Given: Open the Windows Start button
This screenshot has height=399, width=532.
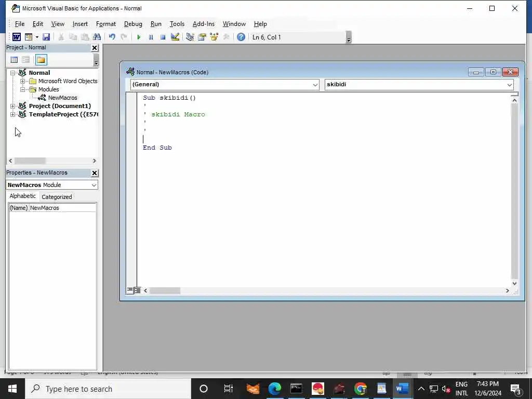Looking at the screenshot, I should pos(12,389).
